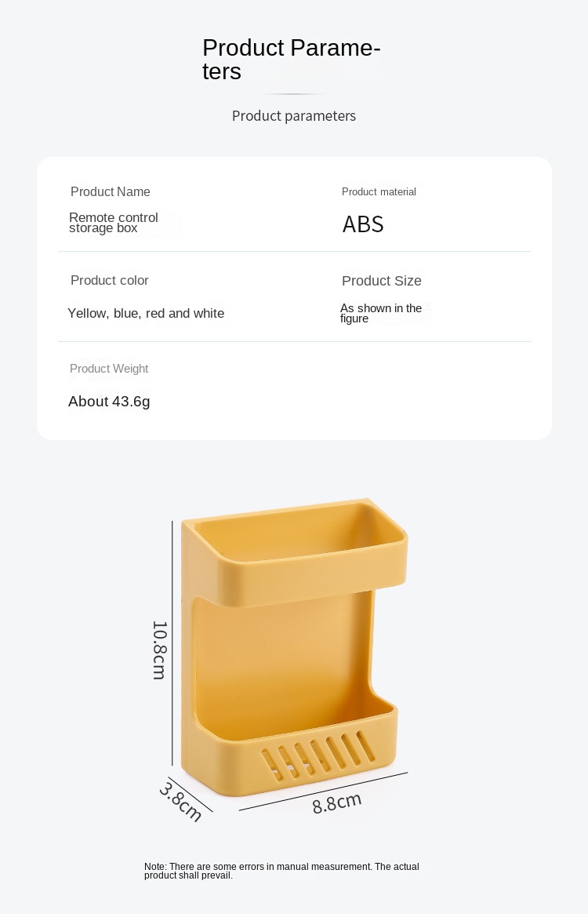Viewport: 588px width, 917px height.
Task: Click the slotted vents on the box
Action: 314,754
